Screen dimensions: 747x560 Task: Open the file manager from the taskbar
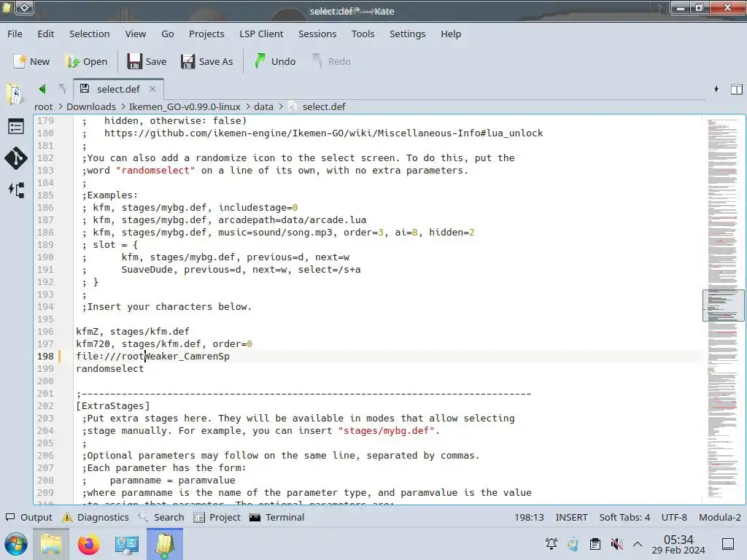point(51,544)
